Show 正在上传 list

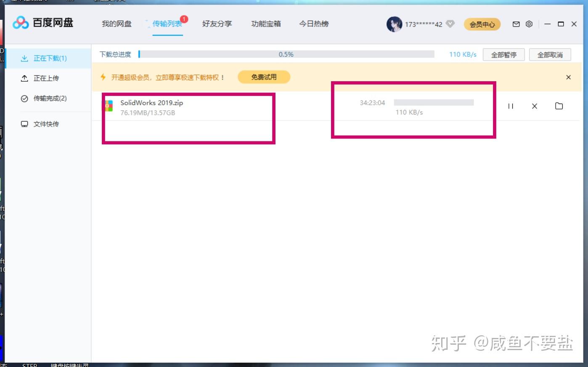click(x=48, y=78)
